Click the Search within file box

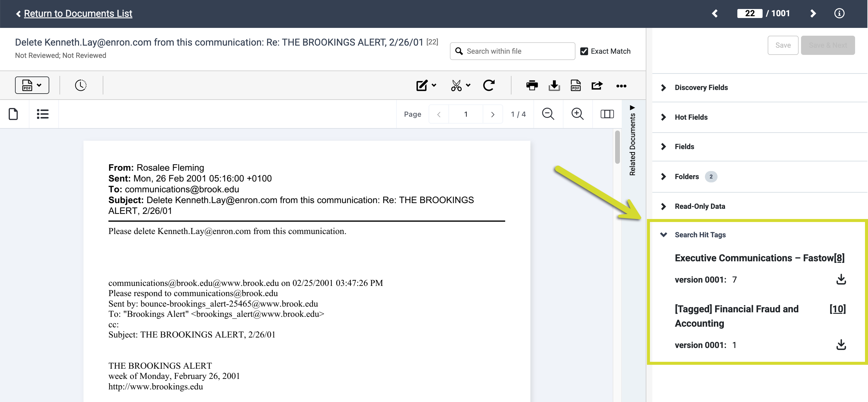(512, 51)
